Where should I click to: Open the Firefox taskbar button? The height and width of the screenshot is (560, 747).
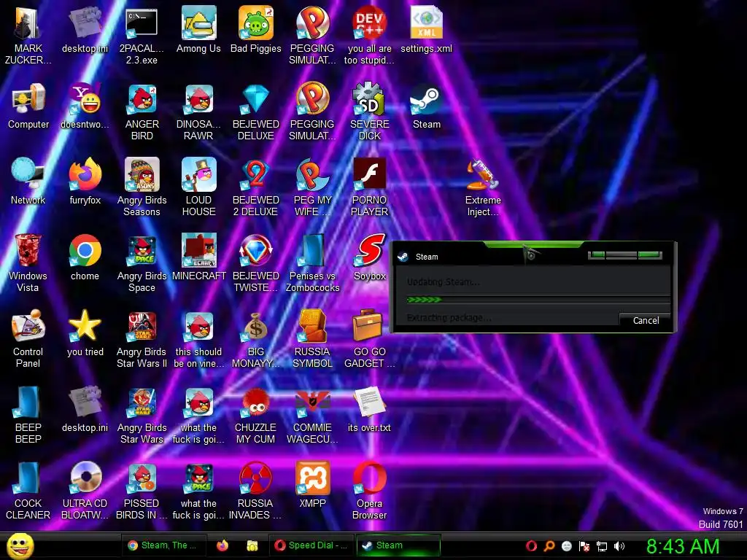click(222, 545)
